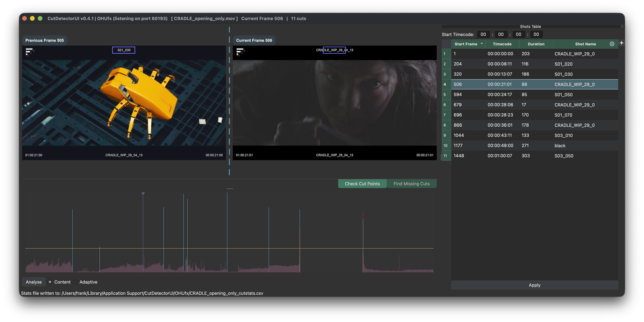
Task: Add a new shot with the plus button
Action: [x=622, y=43]
